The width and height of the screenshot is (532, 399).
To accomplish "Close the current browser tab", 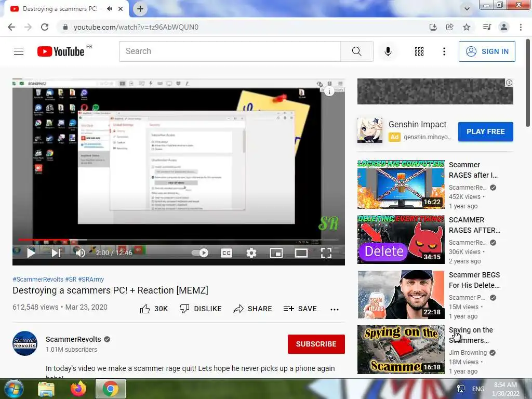I will click(121, 9).
